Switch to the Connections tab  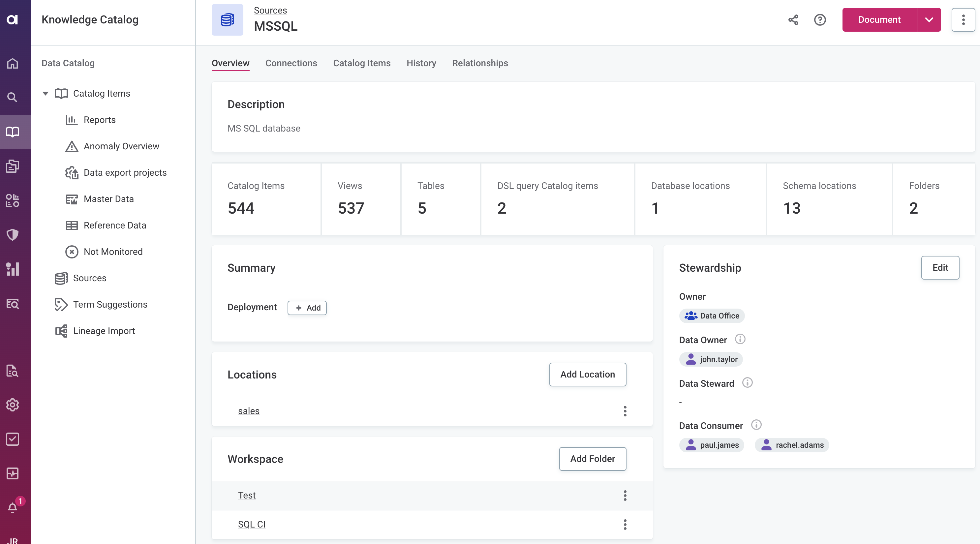(291, 63)
